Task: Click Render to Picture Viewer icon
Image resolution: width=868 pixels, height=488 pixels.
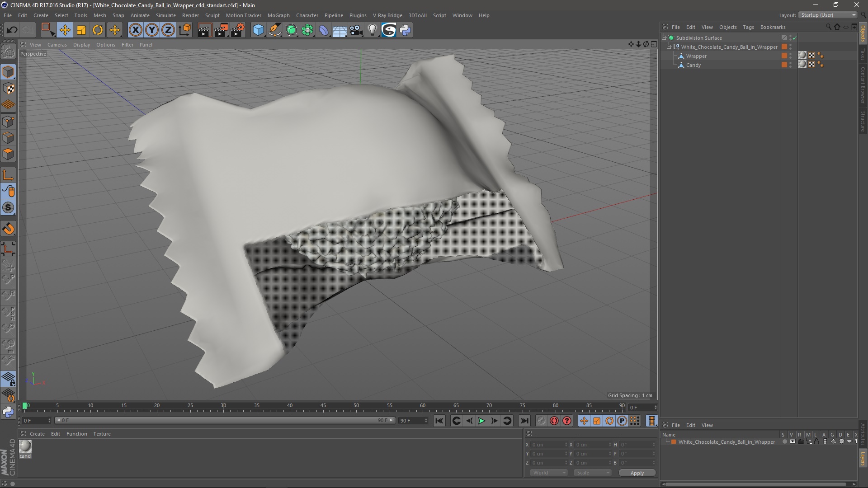Action: [x=221, y=30]
